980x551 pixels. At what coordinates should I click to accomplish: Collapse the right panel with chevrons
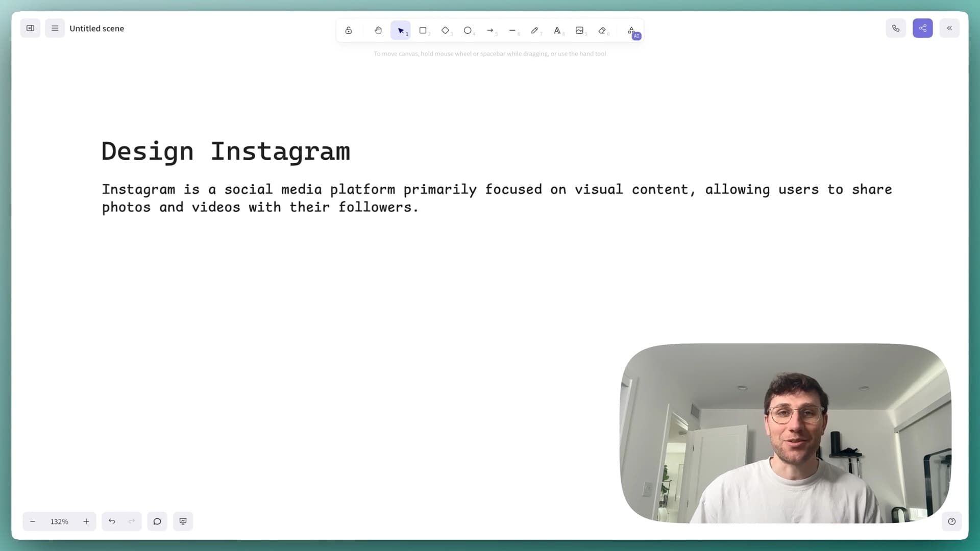949,29
